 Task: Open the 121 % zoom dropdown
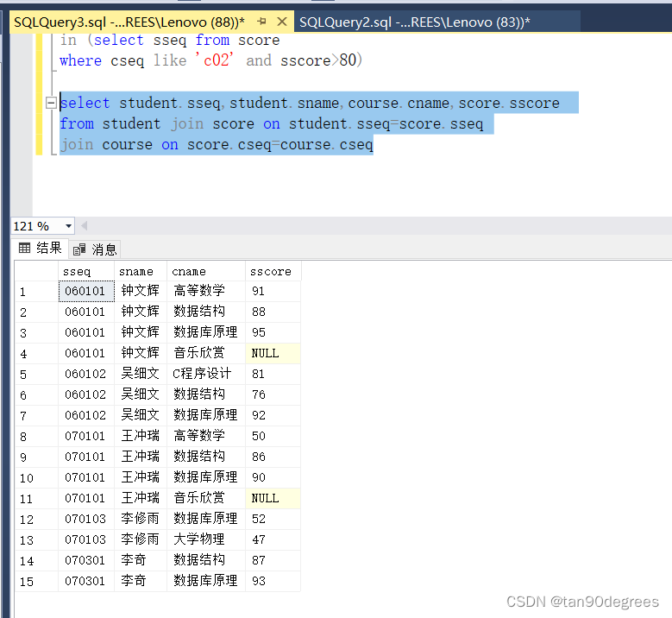[68, 226]
